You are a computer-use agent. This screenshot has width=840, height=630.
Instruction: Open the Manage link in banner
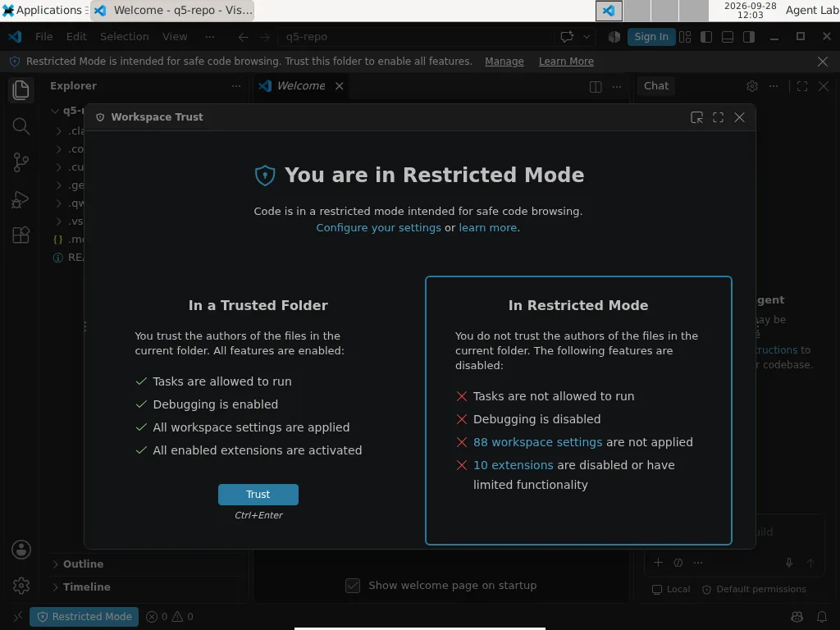tap(504, 62)
